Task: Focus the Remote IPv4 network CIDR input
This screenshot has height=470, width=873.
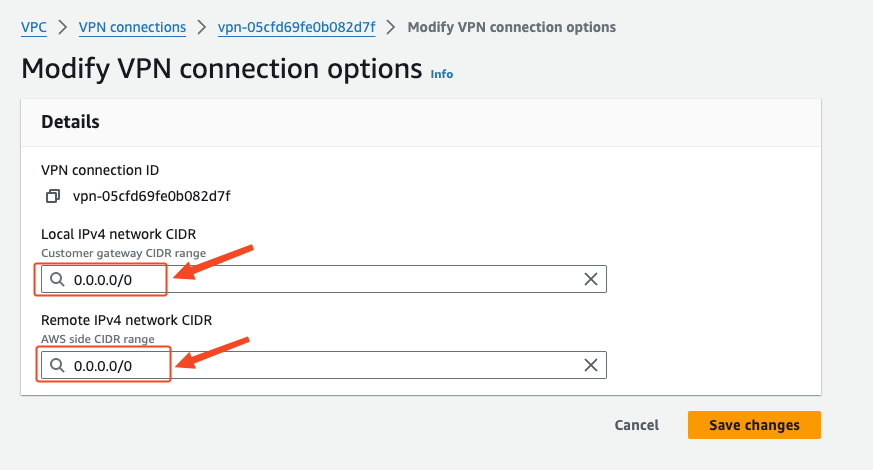Action: coord(323,365)
